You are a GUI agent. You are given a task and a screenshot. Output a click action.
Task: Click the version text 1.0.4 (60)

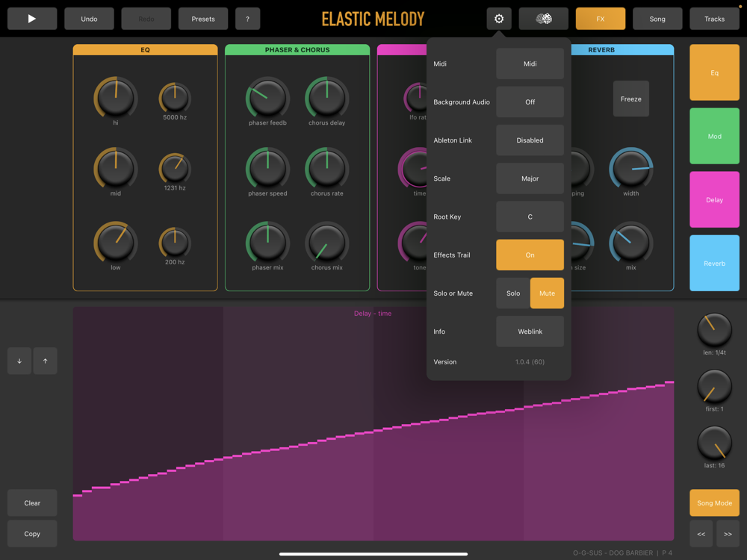point(530,362)
